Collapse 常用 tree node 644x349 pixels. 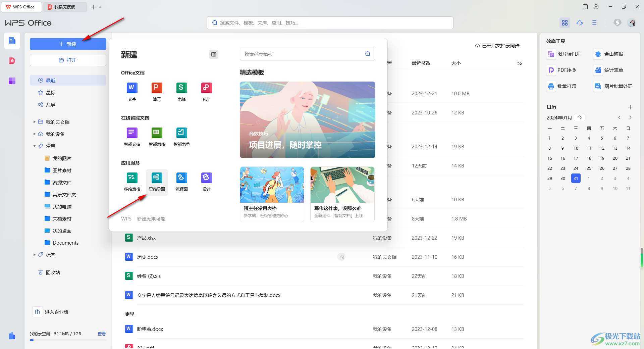coord(34,146)
